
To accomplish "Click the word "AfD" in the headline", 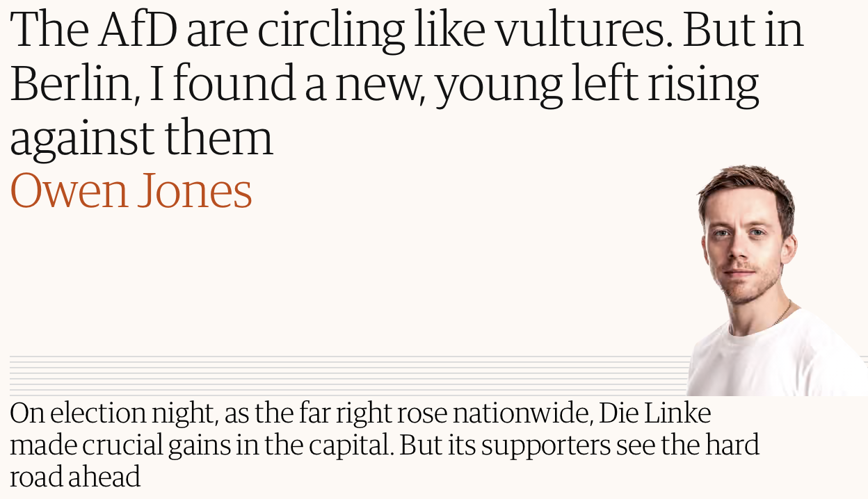I will [137, 31].
